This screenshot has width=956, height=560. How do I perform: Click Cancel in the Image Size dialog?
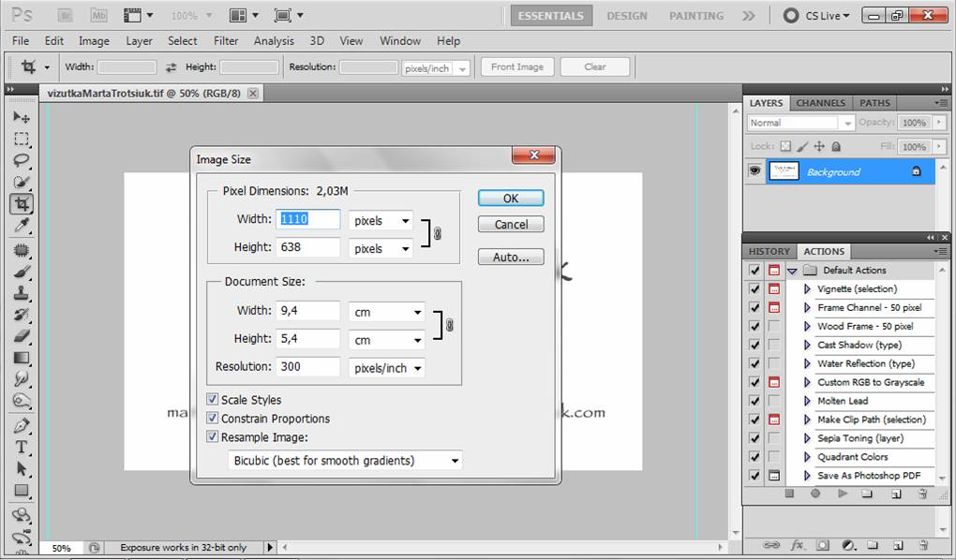[x=511, y=224]
